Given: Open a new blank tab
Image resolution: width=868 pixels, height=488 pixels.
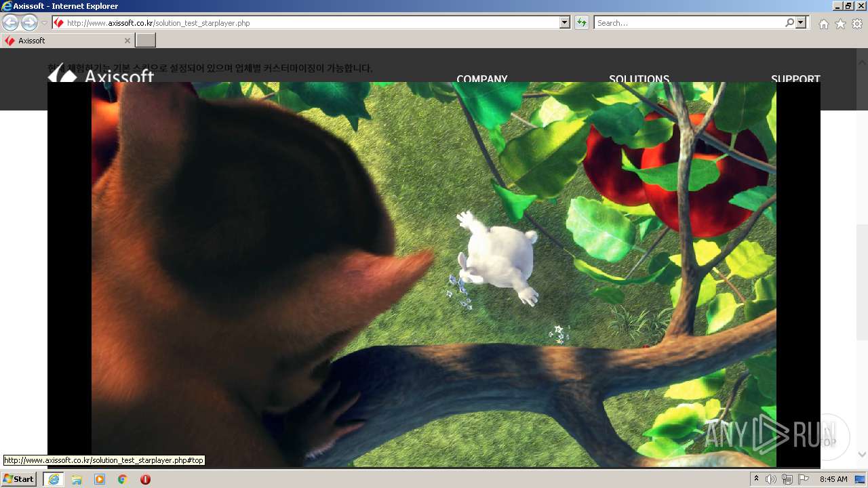Looking at the screenshot, I should 146,41.
